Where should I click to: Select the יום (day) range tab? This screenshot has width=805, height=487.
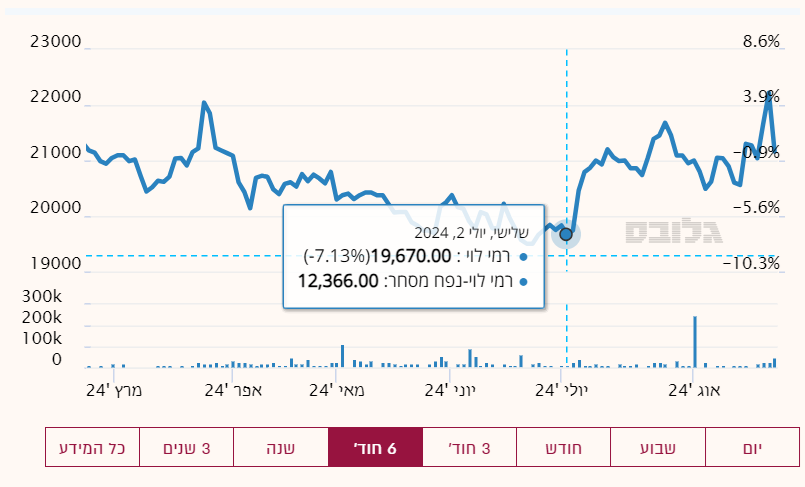point(752,447)
